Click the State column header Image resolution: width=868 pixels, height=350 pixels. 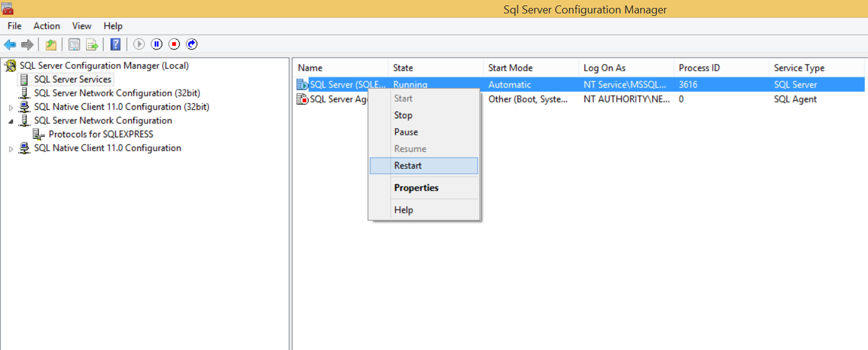tap(436, 68)
